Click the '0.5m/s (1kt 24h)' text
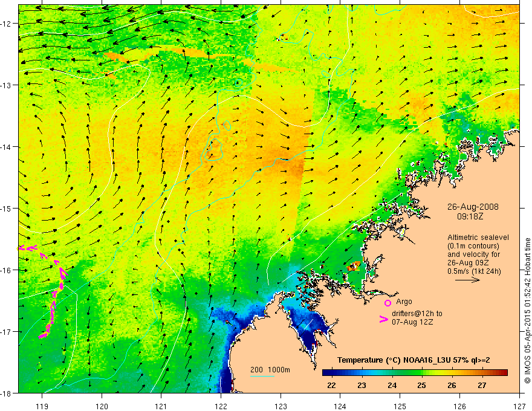 [x=474, y=271]
